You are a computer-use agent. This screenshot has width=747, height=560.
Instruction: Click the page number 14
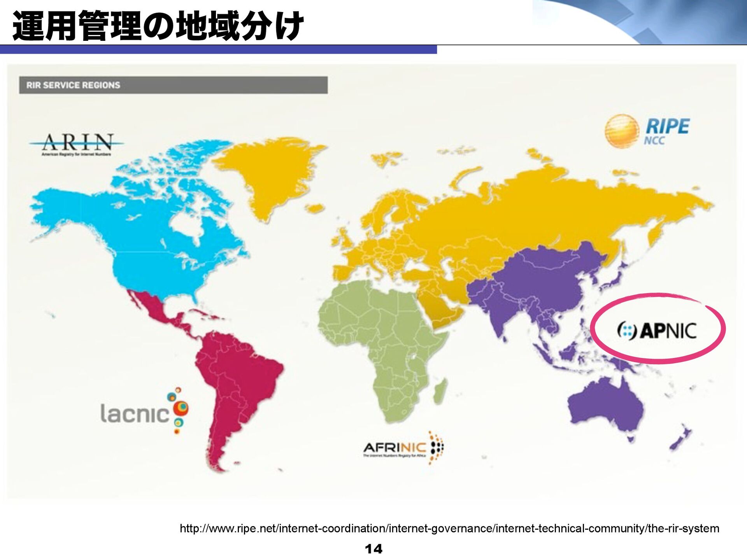tap(373, 549)
